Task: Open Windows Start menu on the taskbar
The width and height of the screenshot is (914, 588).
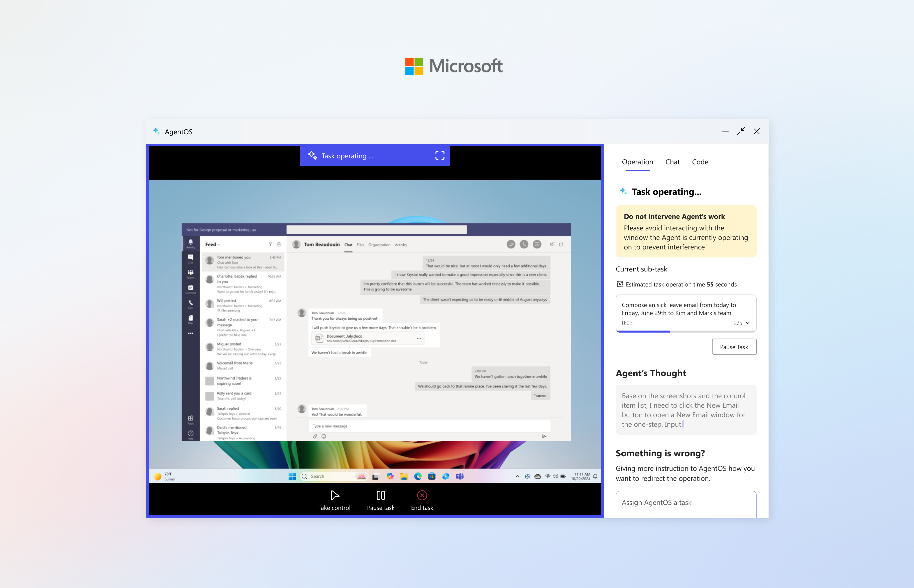Action: point(292,476)
